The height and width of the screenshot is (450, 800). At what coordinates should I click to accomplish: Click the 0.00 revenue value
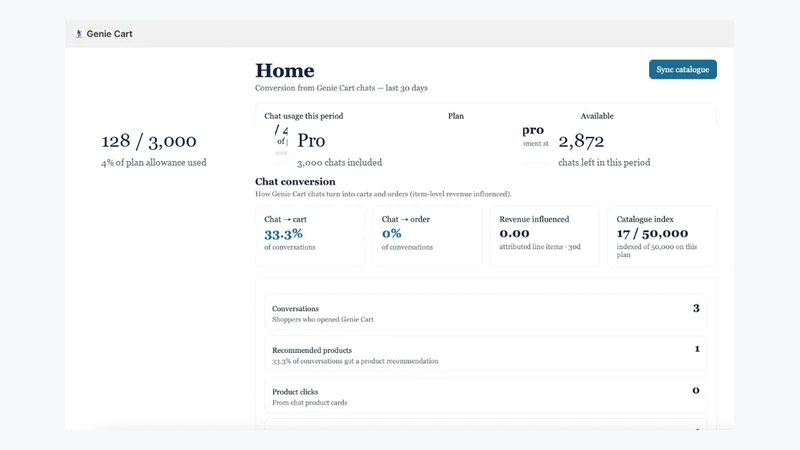click(x=514, y=233)
